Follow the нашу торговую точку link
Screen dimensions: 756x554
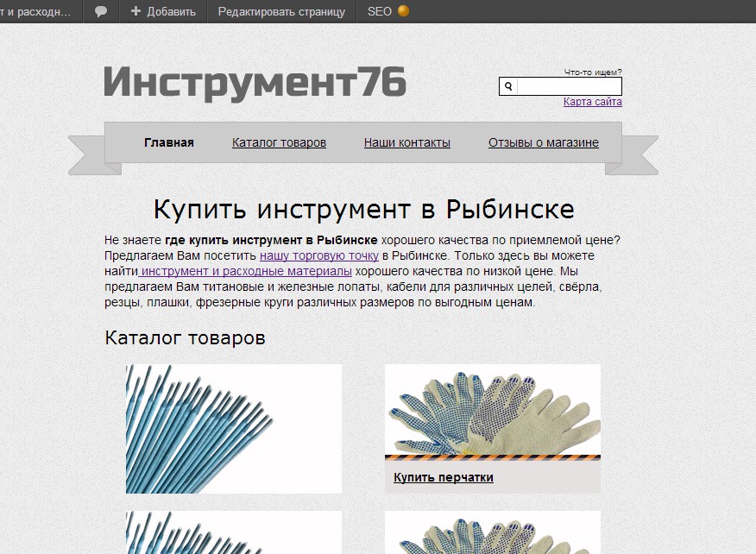coord(319,255)
